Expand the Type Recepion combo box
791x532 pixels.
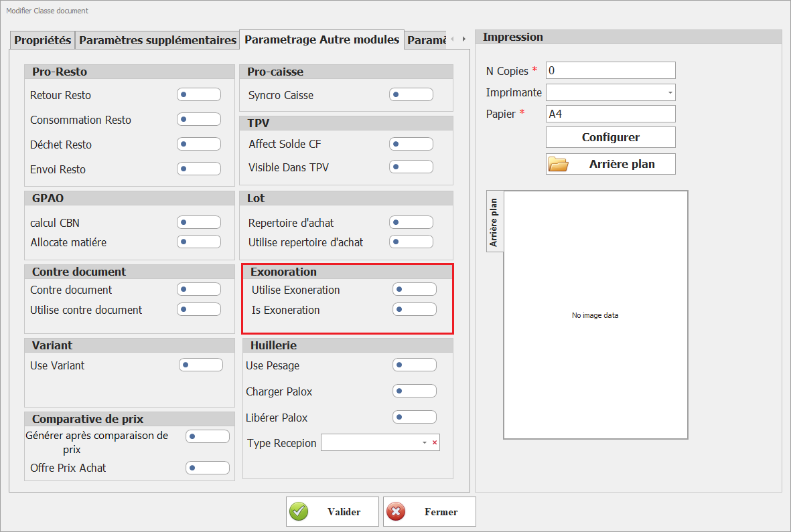(x=424, y=443)
